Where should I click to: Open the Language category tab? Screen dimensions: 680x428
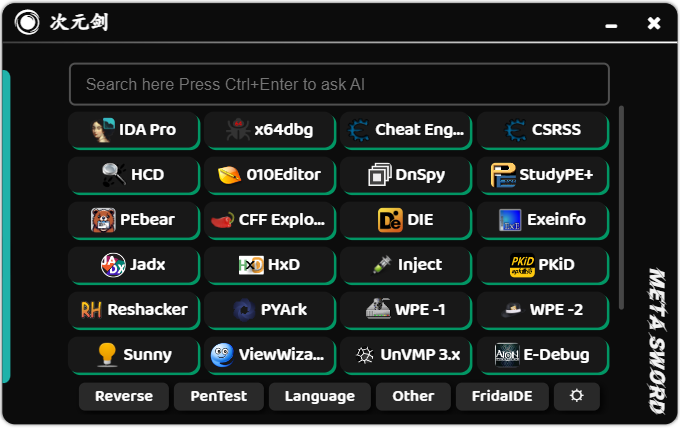point(320,396)
